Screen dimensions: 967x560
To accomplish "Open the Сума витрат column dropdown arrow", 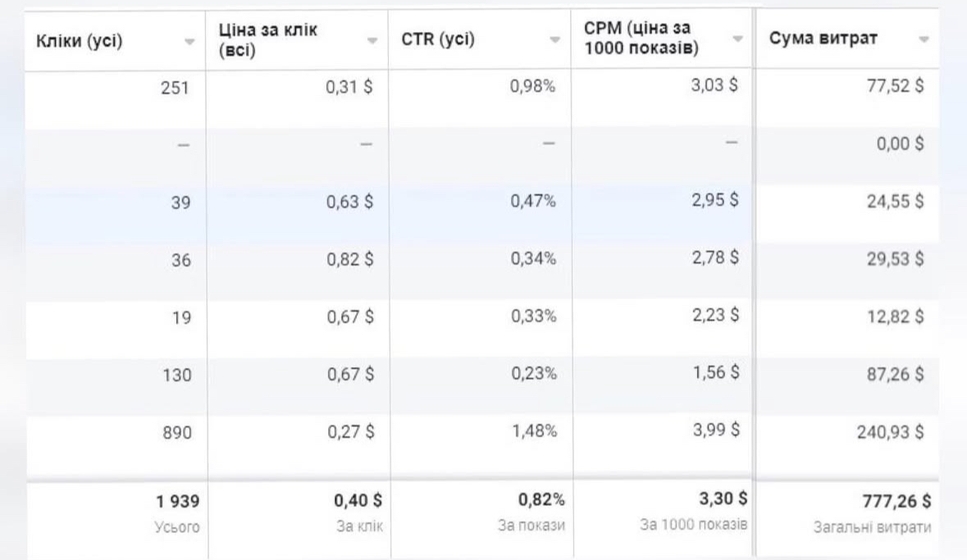I will click(924, 39).
